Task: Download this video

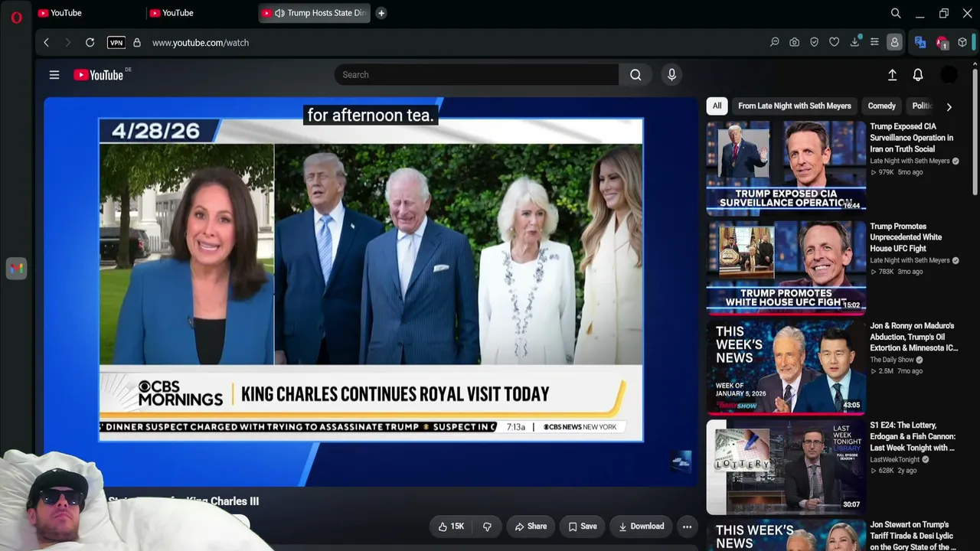Action: pos(642,527)
